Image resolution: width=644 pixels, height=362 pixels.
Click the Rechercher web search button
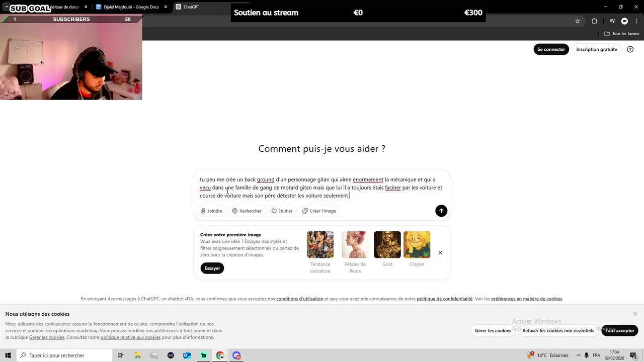pyautogui.click(x=247, y=211)
